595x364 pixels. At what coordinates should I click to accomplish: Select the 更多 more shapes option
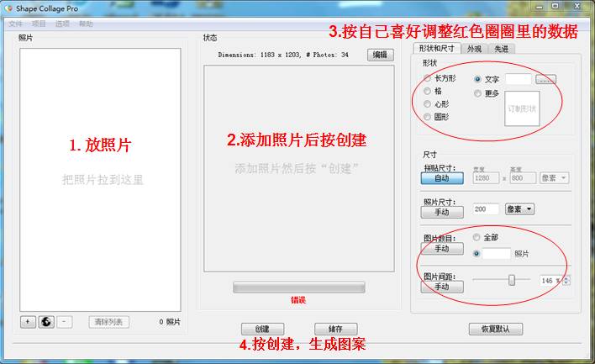pyautogui.click(x=477, y=93)
